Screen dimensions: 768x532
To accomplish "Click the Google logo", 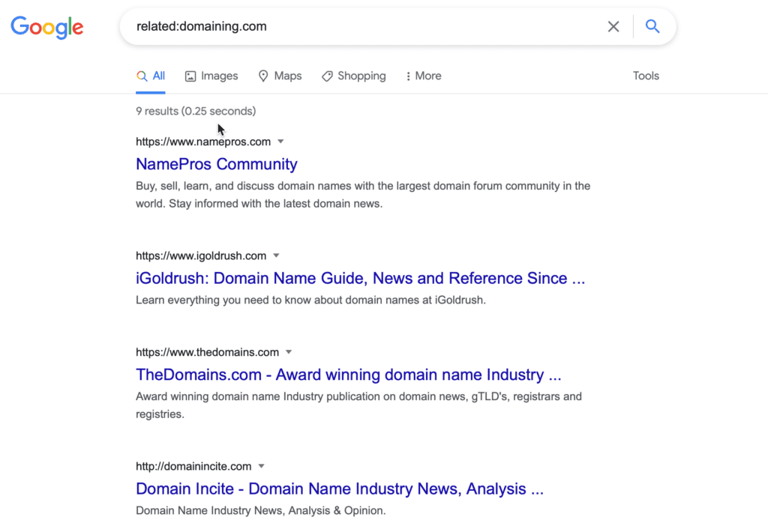I will tap(46, 28).
